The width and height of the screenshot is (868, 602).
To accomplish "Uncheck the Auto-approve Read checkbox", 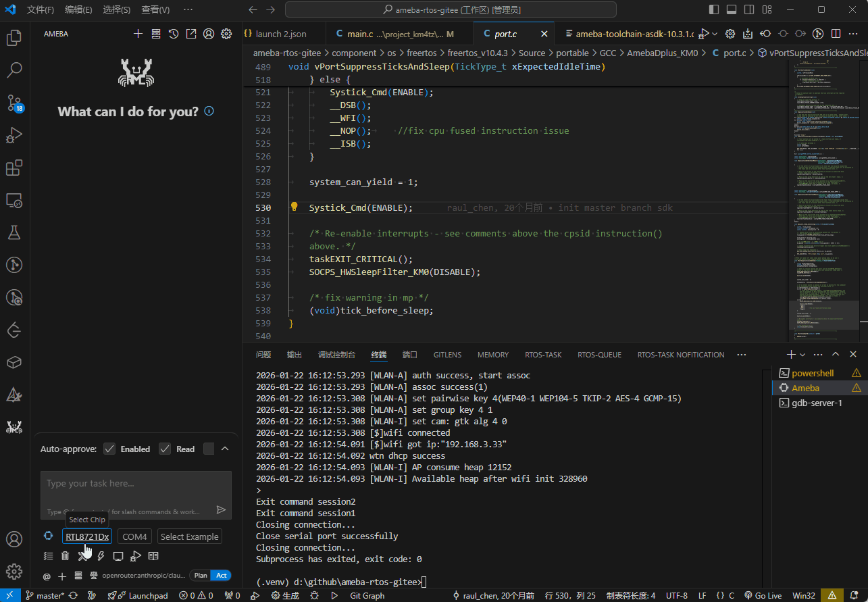I will [x=165, y=449].
